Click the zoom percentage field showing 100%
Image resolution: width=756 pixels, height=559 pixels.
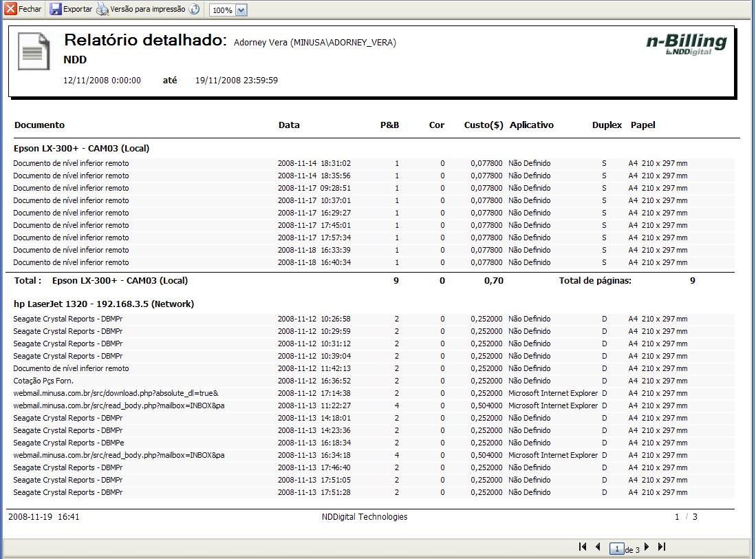coord(223,10)
